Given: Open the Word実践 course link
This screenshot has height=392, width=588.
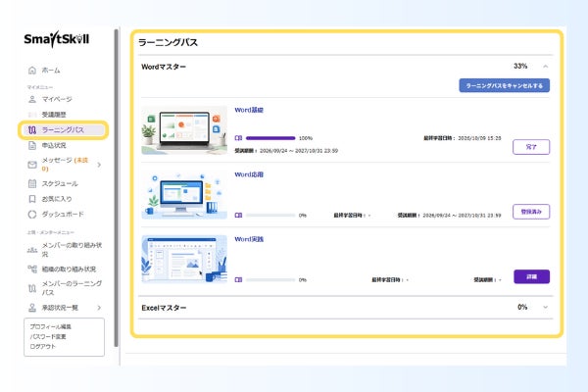Looking at the screenshot, I should [x=249, y=239].
